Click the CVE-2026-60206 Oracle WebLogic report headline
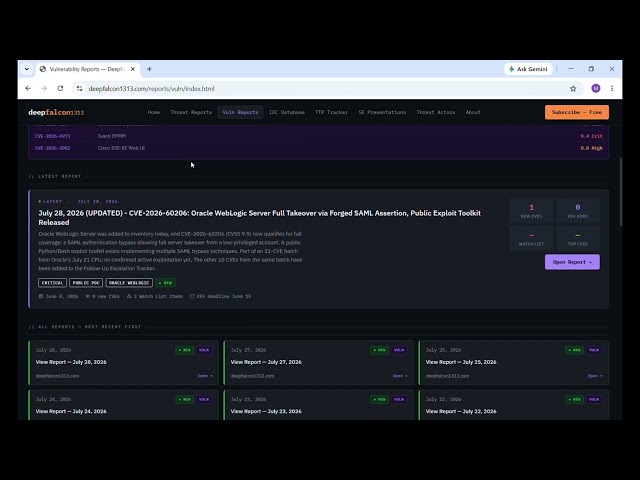The height and width of the screenshot is (480, 640). point(260,218)
